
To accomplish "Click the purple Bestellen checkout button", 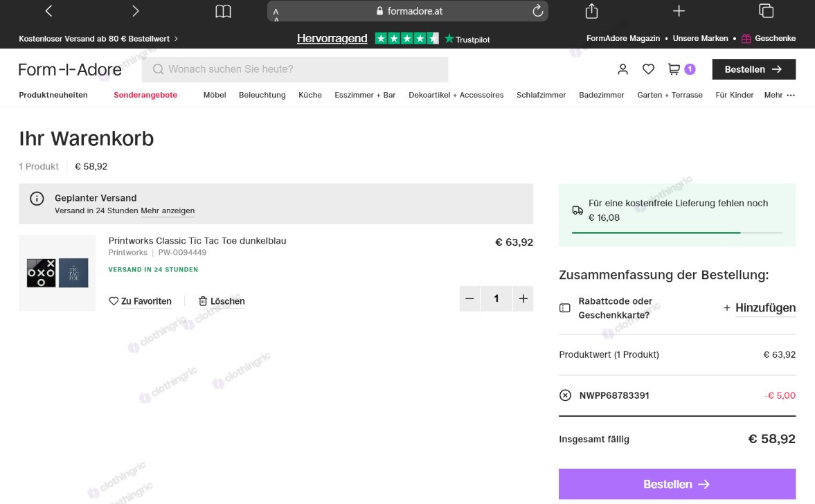I will tap(677, 484).
